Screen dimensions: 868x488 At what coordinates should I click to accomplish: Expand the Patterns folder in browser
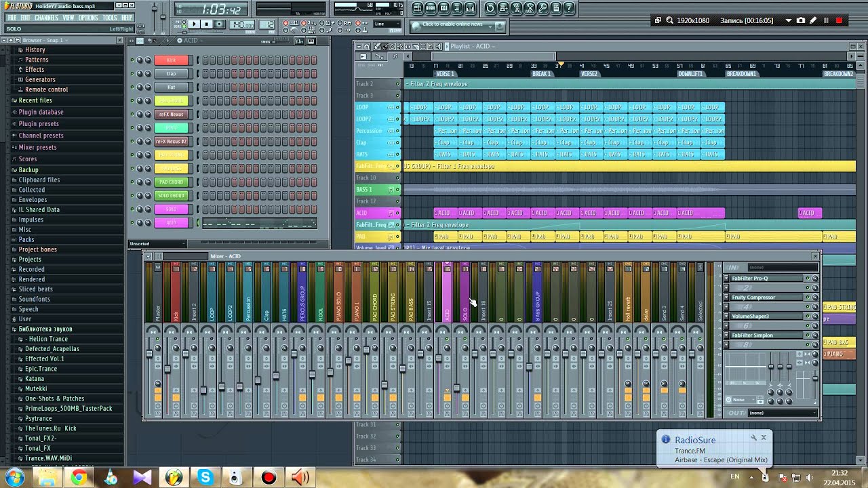click(x=37, y=60)
